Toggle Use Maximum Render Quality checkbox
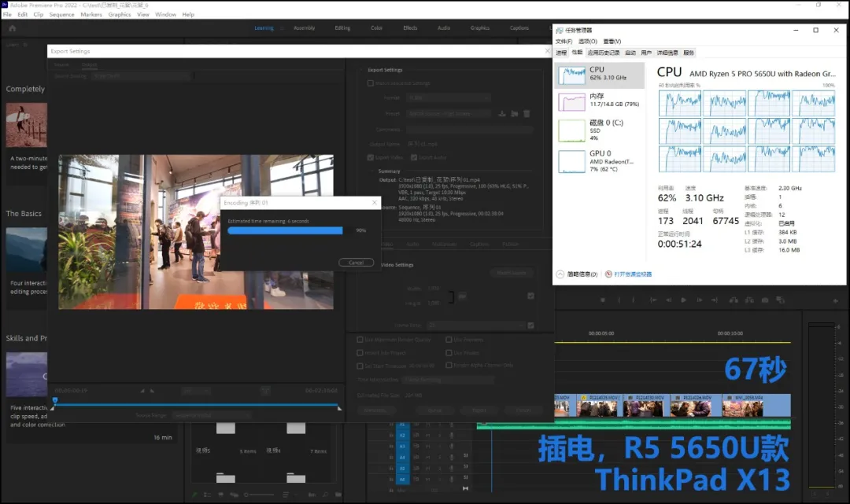 360,340
